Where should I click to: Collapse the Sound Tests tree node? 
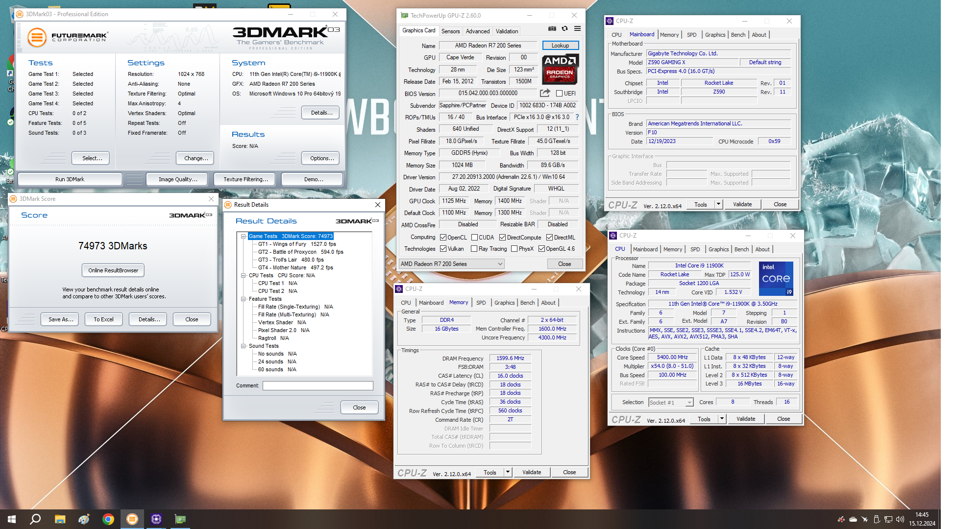click(x=243, y=346)
